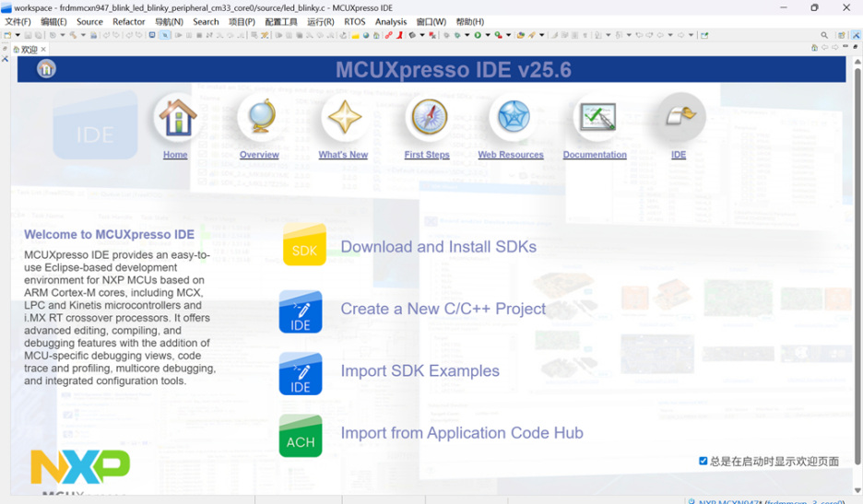Open the 运行(R) menu
This screenshot has height=504, width=863.
click(320, 21)
